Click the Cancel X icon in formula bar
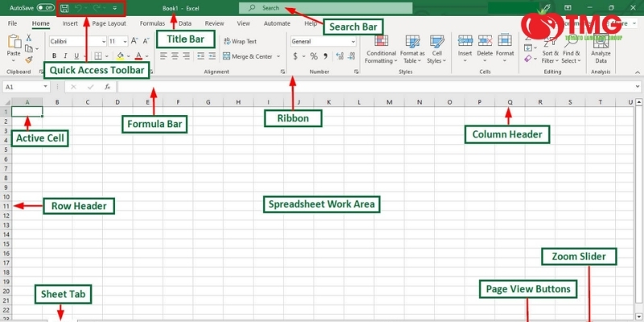Image resolution: width=644 pixels, height=322 pixels. pyautogui.click(x=73, y=87)
